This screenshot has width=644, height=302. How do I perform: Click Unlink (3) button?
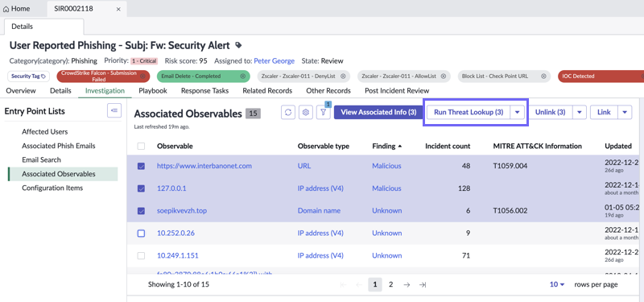[551, 112]
